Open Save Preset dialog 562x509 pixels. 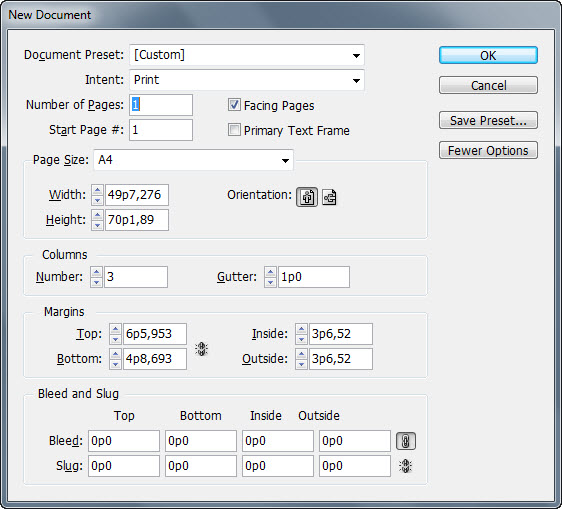click(488, 120)
